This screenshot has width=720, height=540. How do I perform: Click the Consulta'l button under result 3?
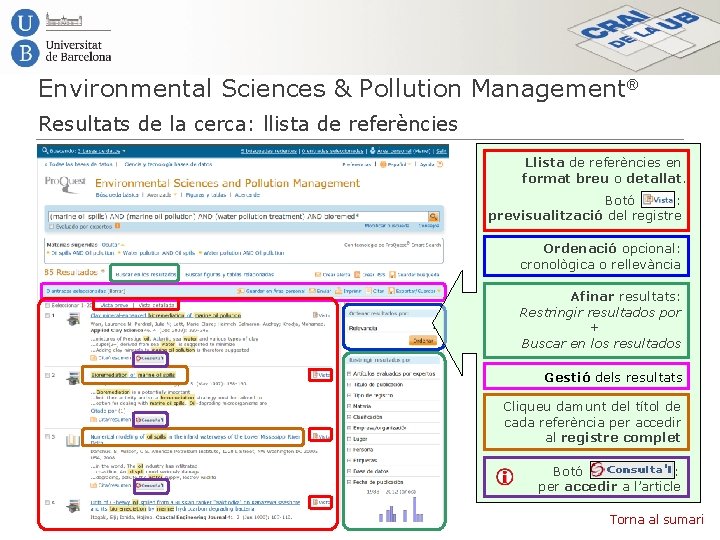pos(150,485)
